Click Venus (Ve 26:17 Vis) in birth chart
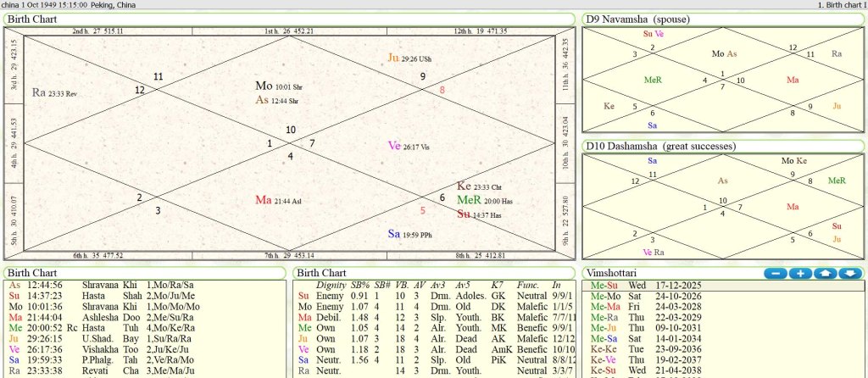The width and height of the screenshot is (868, 378). pyautogui.click(x=408, y=146)
